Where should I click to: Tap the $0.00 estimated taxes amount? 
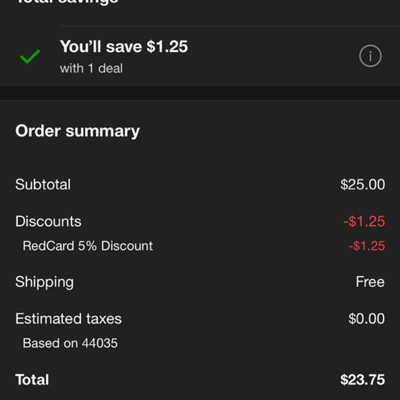point(366,319)
